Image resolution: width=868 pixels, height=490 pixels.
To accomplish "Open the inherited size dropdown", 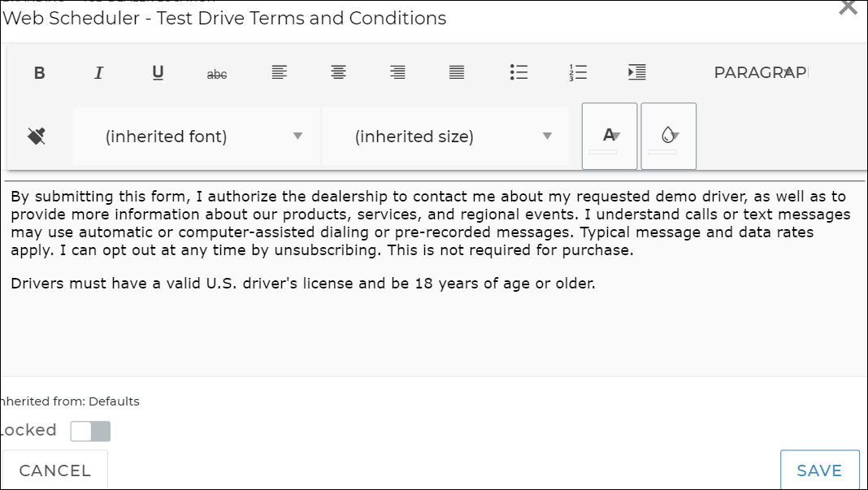I will point(445,137).
